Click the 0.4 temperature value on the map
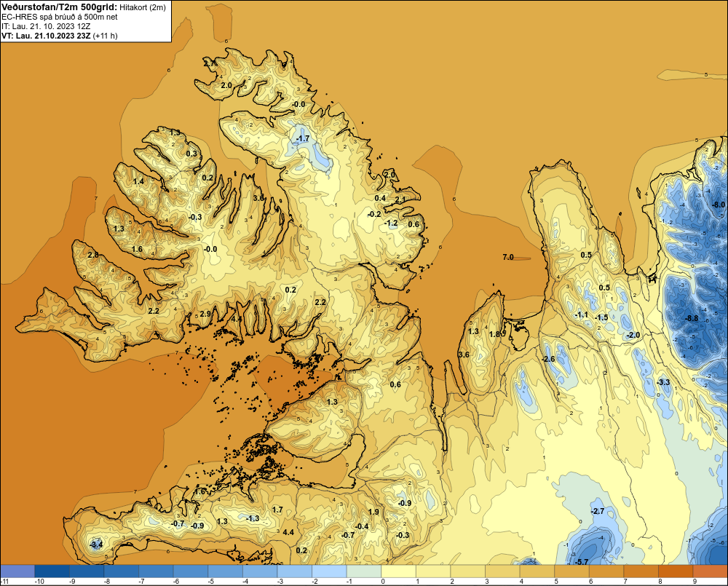The width and height of the screenshot is (728, 586). (x=380, y=198)
